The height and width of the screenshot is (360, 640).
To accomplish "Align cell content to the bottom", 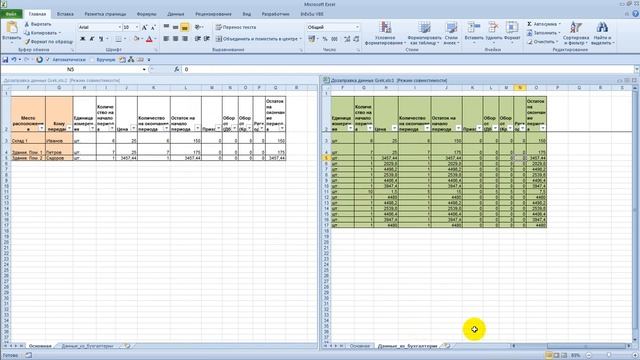I will tap(185, 27).
